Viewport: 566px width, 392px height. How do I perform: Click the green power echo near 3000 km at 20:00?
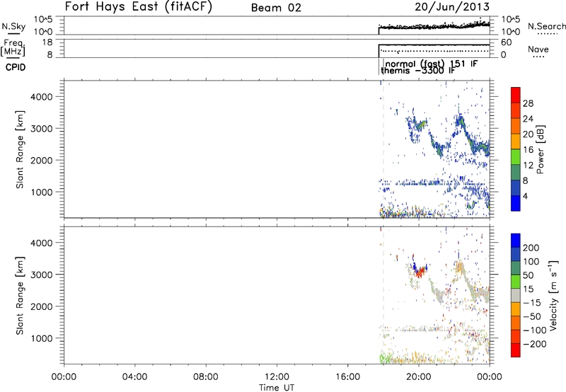[420, 126]
